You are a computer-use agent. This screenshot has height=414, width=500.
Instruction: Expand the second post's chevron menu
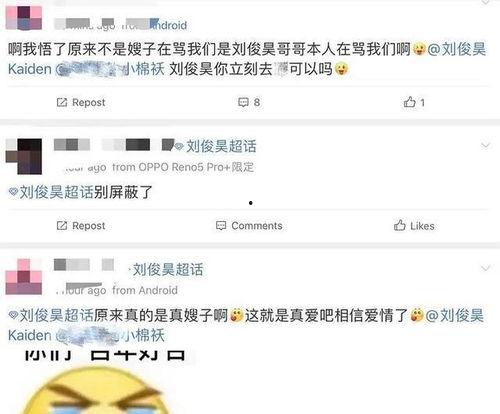click(x=485, y=145)
